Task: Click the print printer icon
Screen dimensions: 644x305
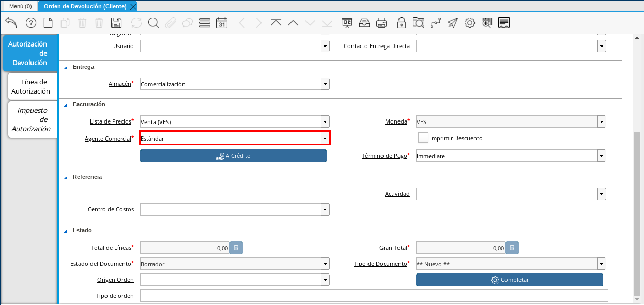Action: click(381, 23)
